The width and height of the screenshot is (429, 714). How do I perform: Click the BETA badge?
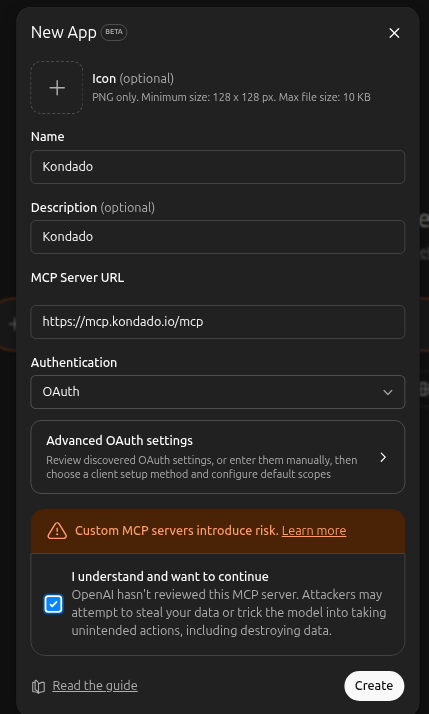114,32
